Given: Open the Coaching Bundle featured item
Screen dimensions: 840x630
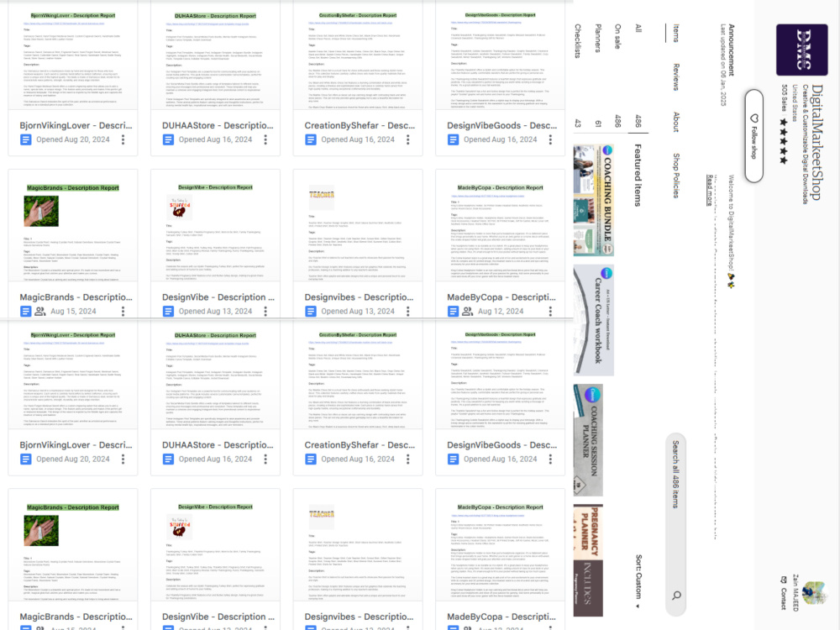Looking at the screenshot, I should click(594, 201).
